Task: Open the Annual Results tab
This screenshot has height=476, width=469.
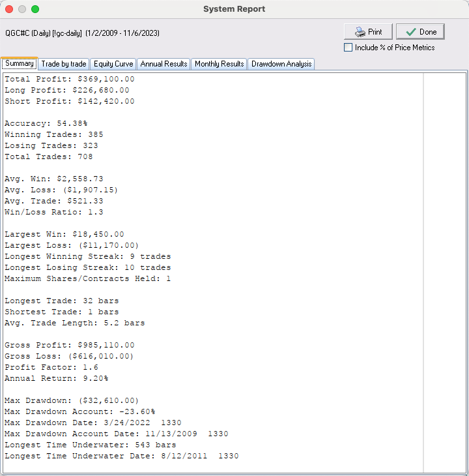Action: [163, 64]
